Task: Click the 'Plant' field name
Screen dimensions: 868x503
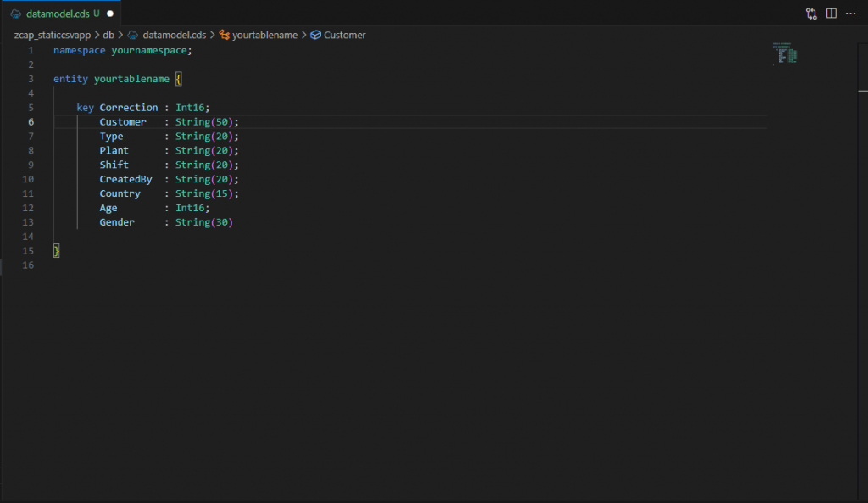Action: (x=114, y=151)
